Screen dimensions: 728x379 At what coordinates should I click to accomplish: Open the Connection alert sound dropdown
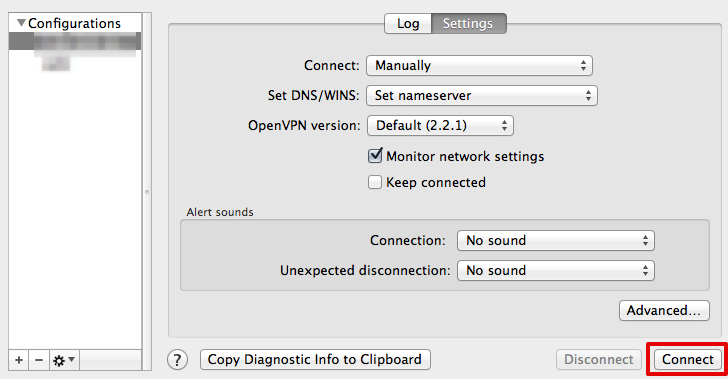coord(556,241)
